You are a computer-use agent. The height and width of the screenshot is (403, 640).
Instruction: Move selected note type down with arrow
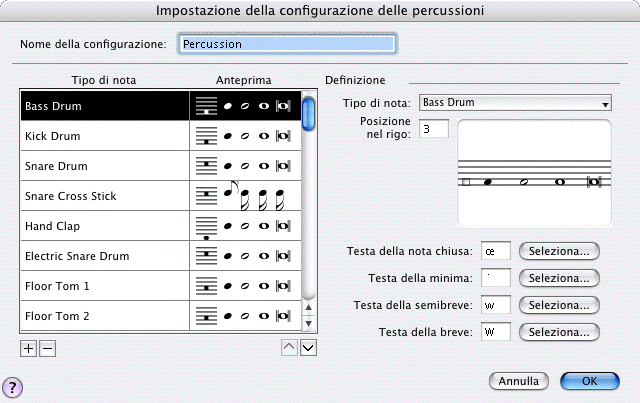[309, 348]
